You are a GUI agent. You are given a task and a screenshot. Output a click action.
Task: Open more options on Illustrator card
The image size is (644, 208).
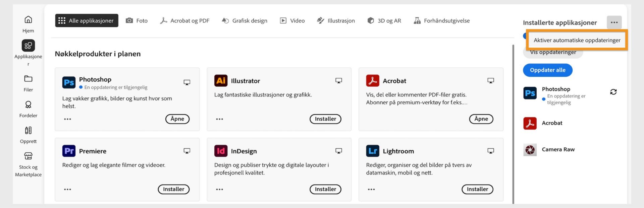(x=219, y=119)
